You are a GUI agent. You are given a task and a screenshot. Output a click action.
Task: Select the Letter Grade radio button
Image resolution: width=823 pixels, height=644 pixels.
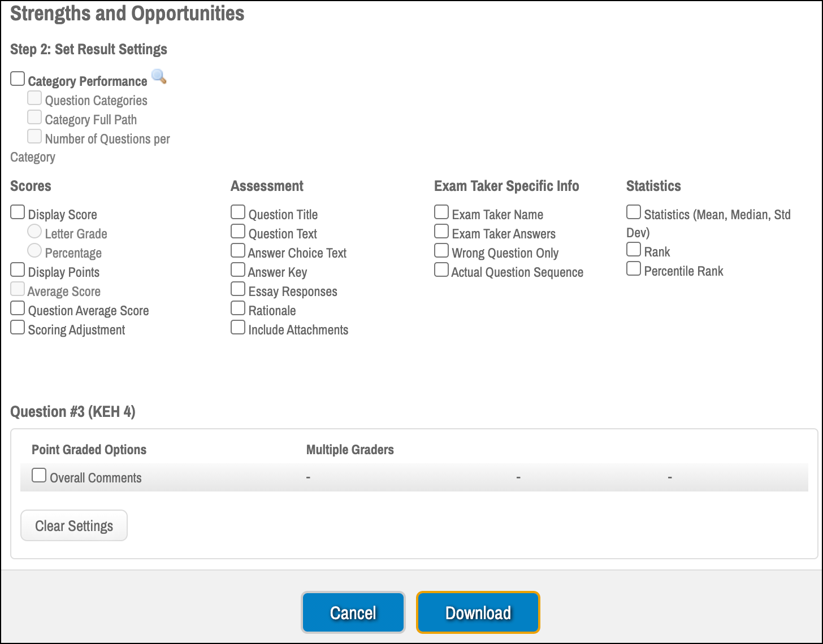(x=34, y=232)
